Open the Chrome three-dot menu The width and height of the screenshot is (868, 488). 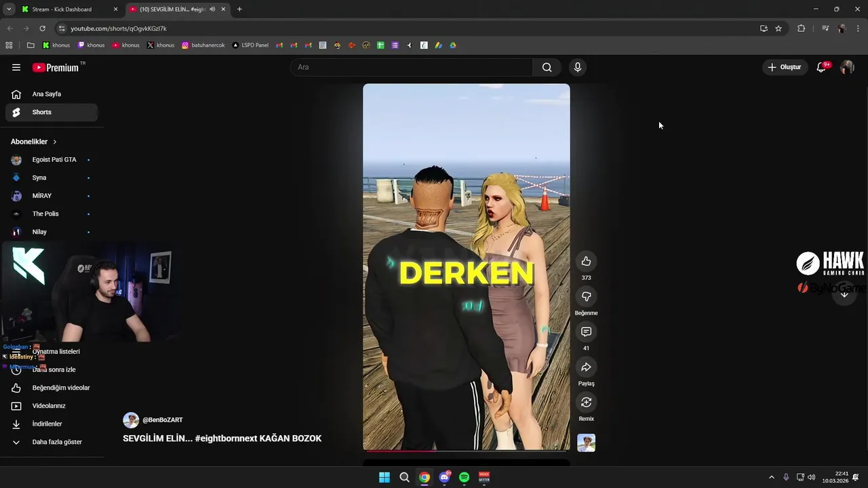859,28
